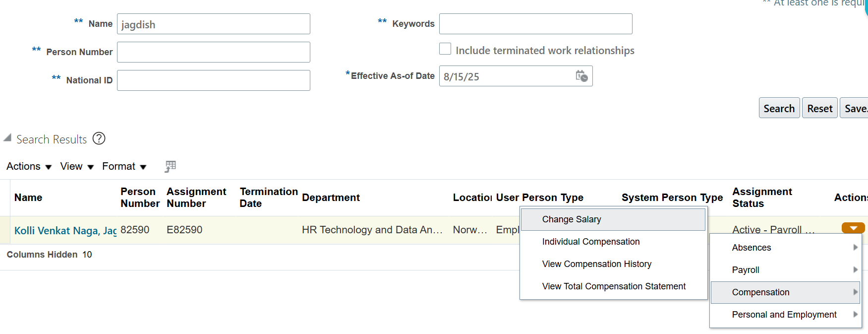Click the Save button
Image resolution: width=868 pixels, height=334 pixels.
pyautogui.click(x=855, y=108)
